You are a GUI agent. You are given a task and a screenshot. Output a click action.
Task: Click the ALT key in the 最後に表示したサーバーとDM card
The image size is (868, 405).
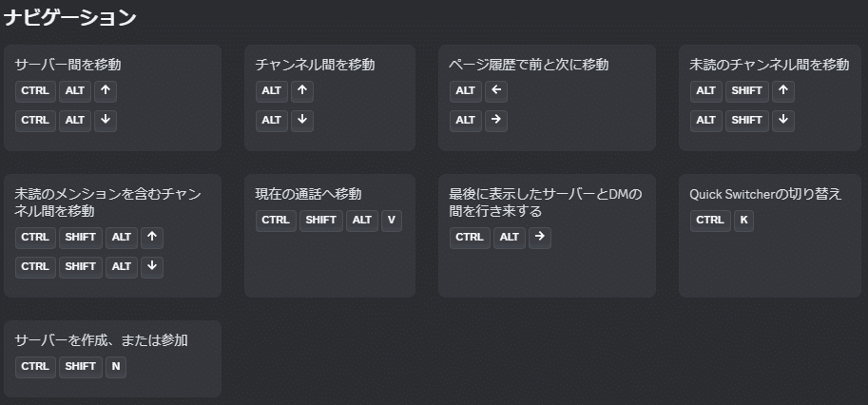pos(510,238)
